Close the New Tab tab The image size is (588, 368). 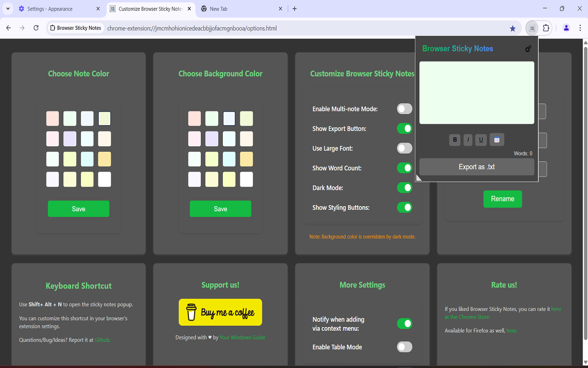coord(280,9)
